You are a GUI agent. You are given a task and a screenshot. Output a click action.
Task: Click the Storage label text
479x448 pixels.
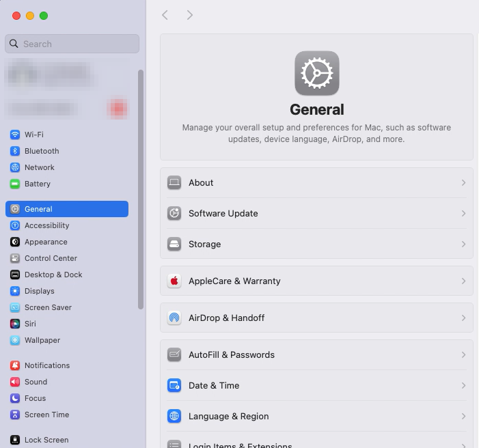pyautogui.click(x=205, y=244)
